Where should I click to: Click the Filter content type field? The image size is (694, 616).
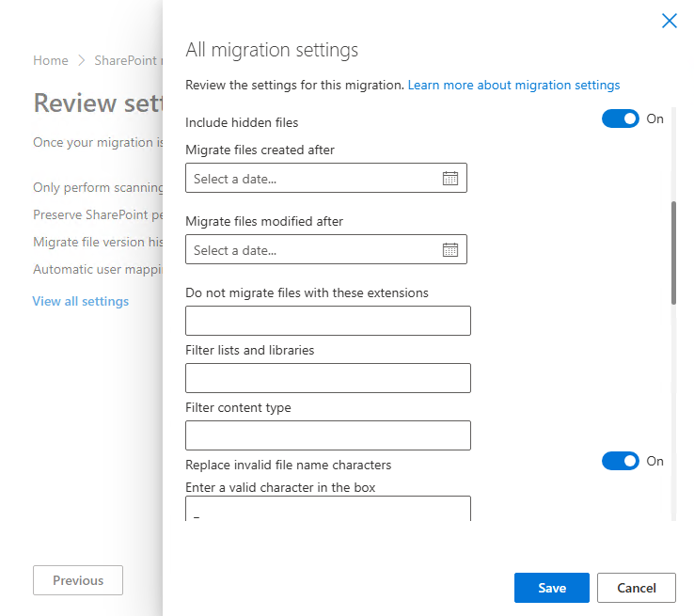327,435
